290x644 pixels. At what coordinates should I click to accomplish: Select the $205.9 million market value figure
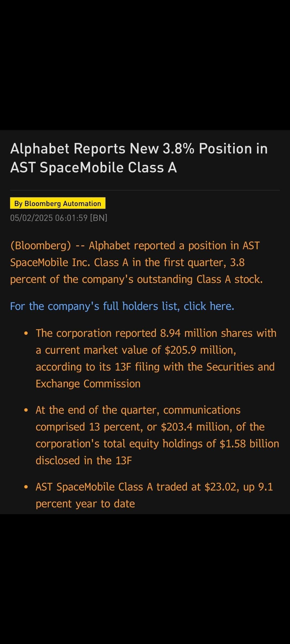200,350
